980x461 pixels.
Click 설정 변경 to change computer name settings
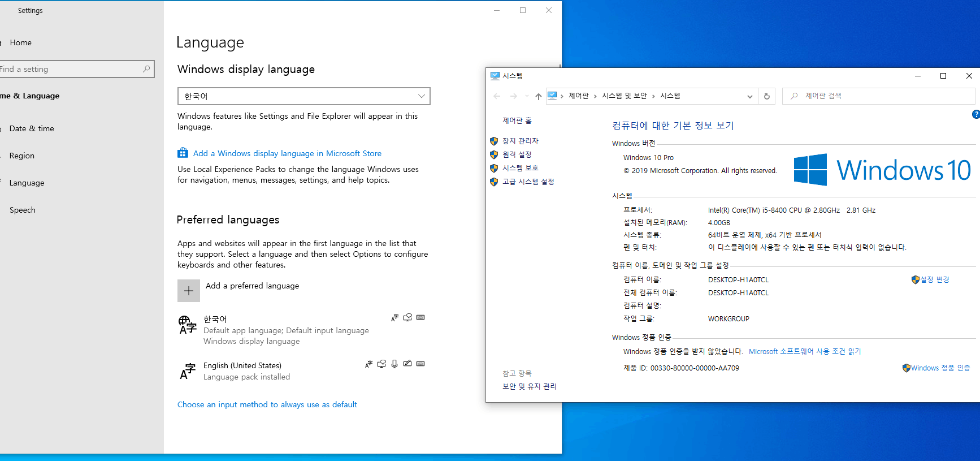tap(935, 279)
